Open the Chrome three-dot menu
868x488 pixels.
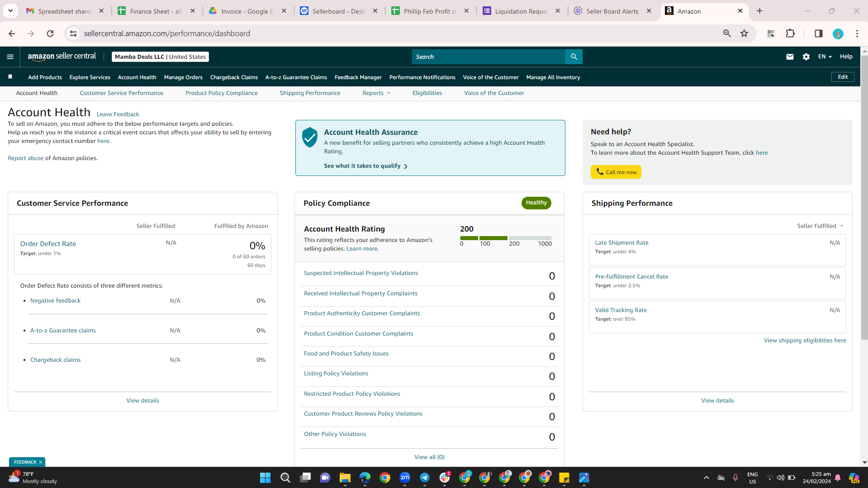857,33
